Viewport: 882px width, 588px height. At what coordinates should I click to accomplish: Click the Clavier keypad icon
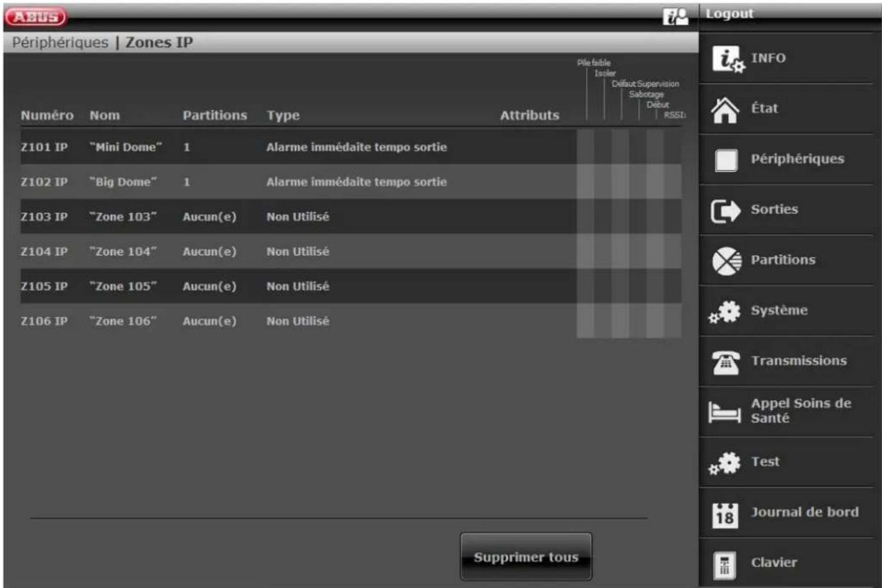tap(725, 564)
